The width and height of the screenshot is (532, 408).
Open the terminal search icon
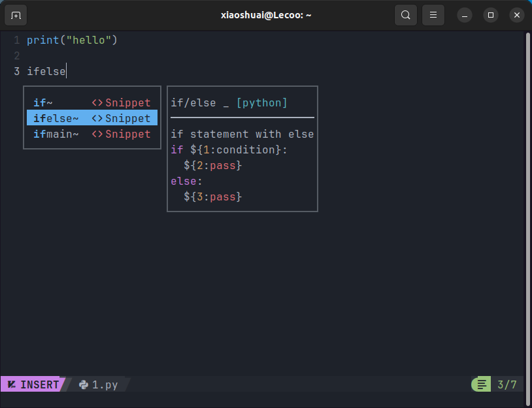pyautogui.click(x=406, y=15)
